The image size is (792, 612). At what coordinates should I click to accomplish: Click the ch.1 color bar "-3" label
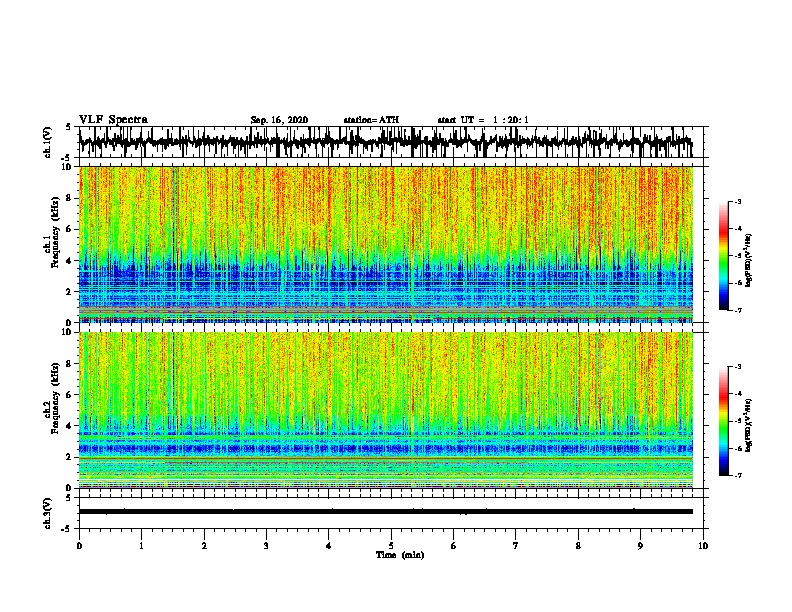(737, 201)
